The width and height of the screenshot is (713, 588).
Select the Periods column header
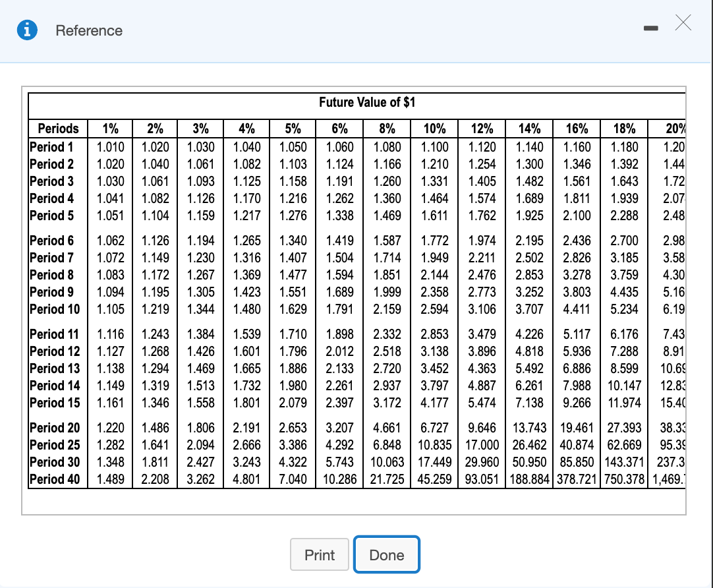58,129
